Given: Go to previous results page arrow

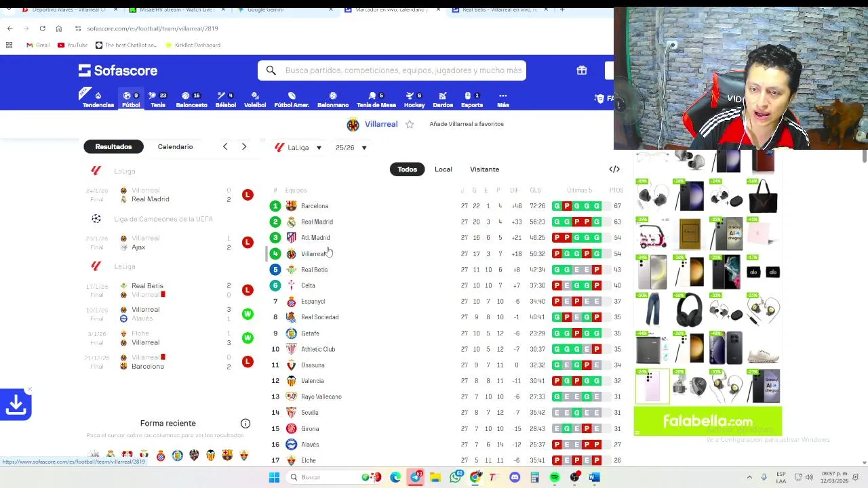Looking at the screenshot, I should click(x=225, y=146).
